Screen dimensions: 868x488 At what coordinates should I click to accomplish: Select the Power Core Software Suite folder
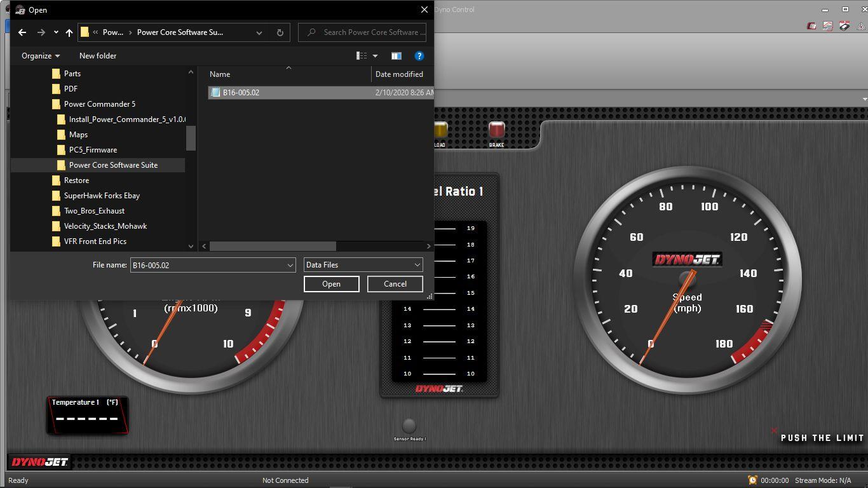tap(113, 165)
